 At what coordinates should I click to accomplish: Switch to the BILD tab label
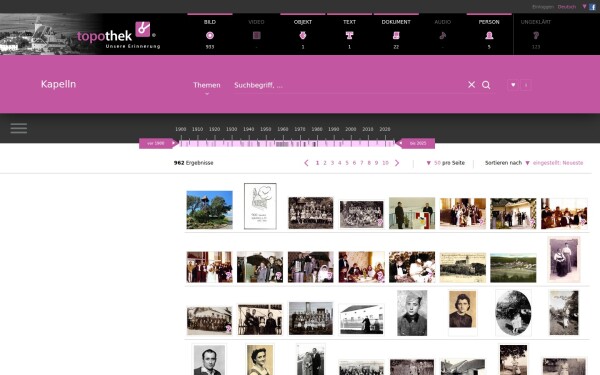[x=210, y=22]
